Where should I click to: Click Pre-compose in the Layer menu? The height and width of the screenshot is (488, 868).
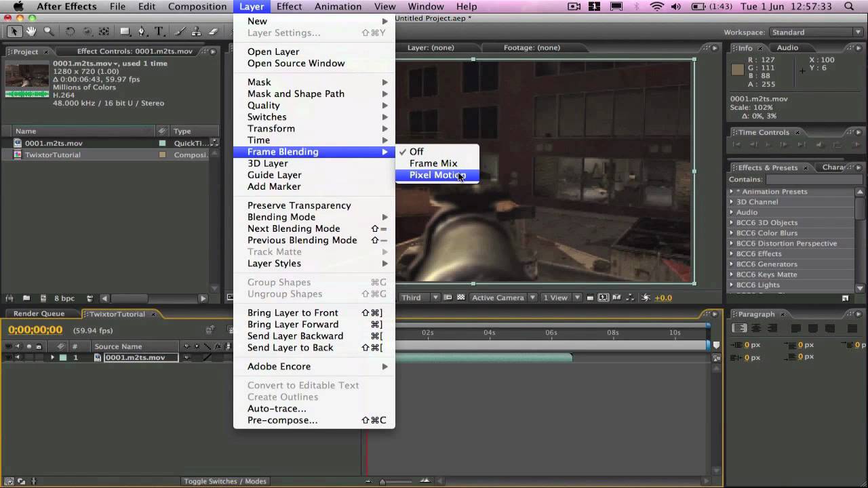pos(282,420)
